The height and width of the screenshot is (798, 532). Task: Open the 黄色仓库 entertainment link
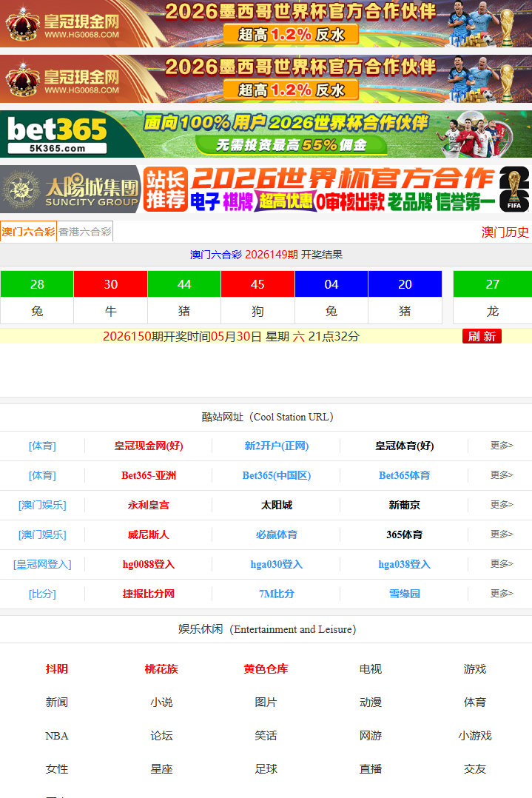[266, 668]
